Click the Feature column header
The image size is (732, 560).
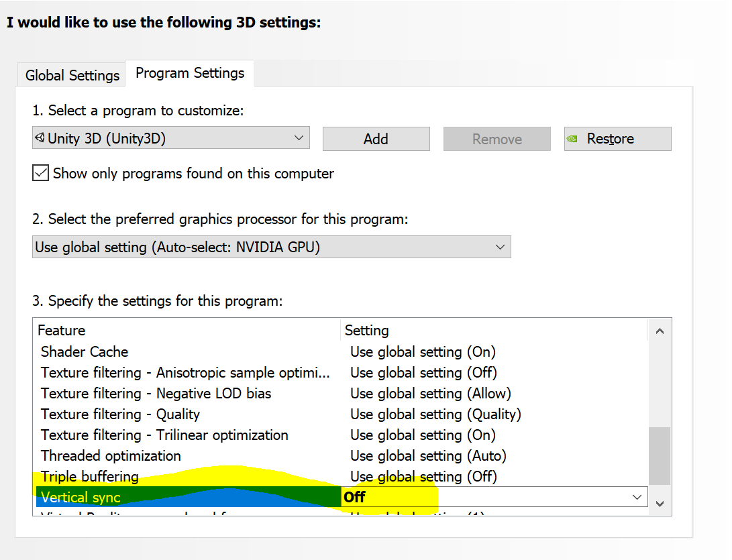coord(62,330)
